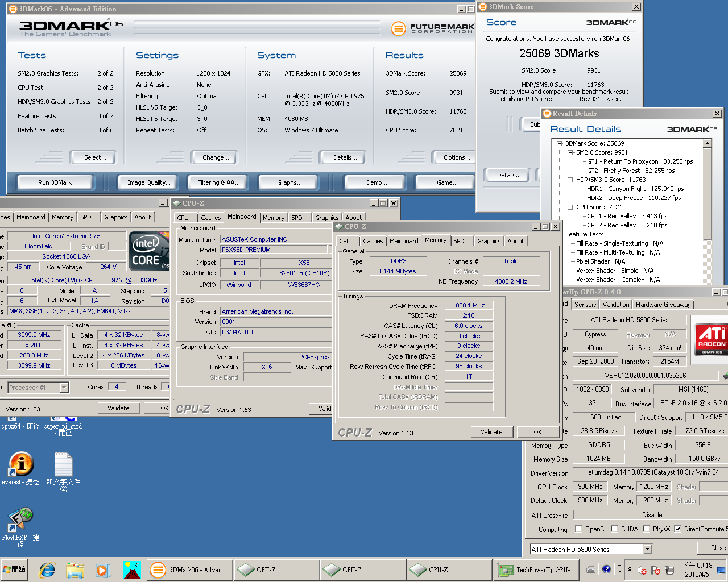Viewport: 728px width, 582px height.
Task: Open the everest desktop shortcut
Action: coord(20,464)
